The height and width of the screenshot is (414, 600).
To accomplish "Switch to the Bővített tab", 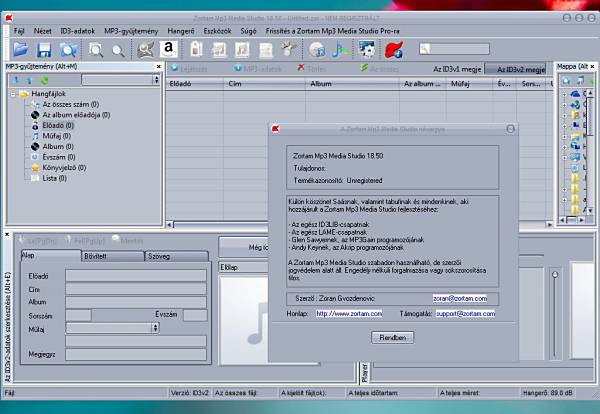I will point(113,256).
